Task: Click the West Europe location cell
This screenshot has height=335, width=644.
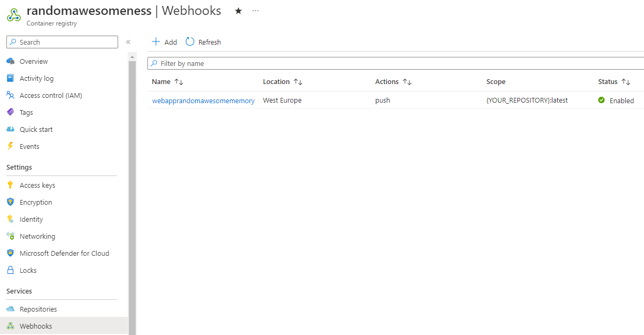Action: coord(282,100)
